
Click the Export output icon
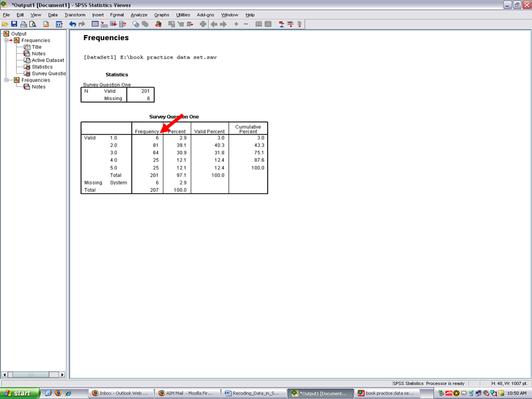point(46,24)
